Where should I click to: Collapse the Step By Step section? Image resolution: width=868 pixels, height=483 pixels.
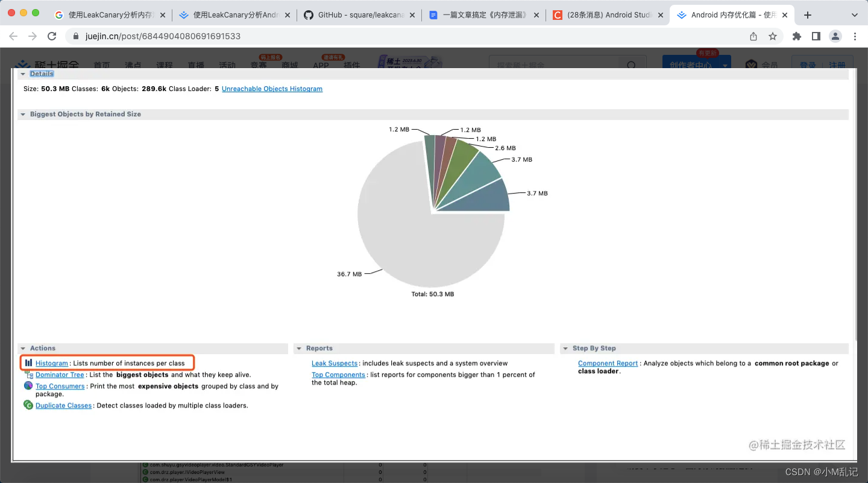point(565,349)
